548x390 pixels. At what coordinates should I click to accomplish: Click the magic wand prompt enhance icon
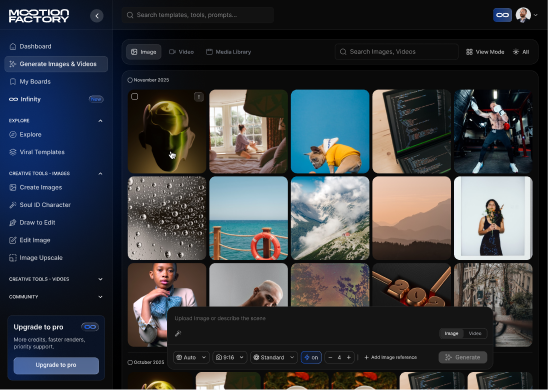178,333
